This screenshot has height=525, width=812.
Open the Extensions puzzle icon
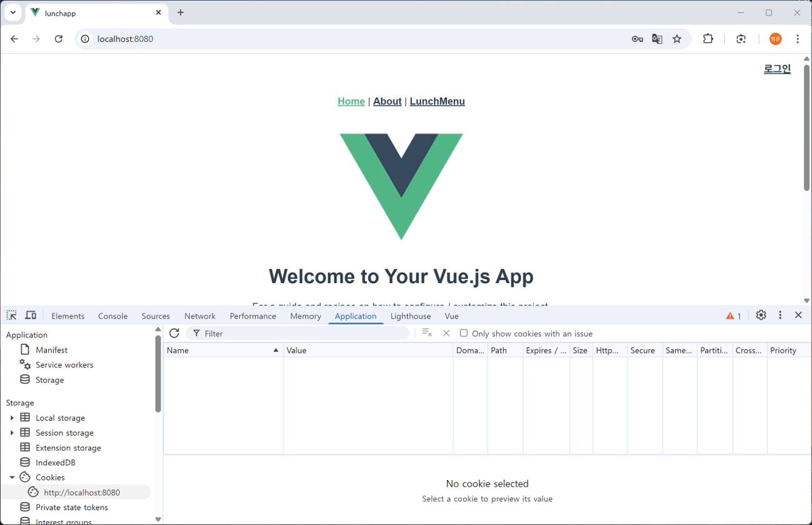point(708,39)
